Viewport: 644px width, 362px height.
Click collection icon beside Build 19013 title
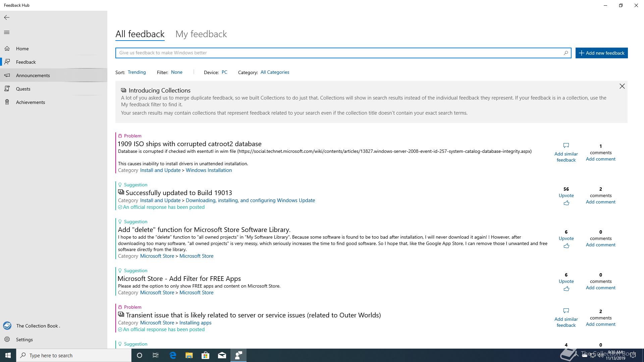121,192
